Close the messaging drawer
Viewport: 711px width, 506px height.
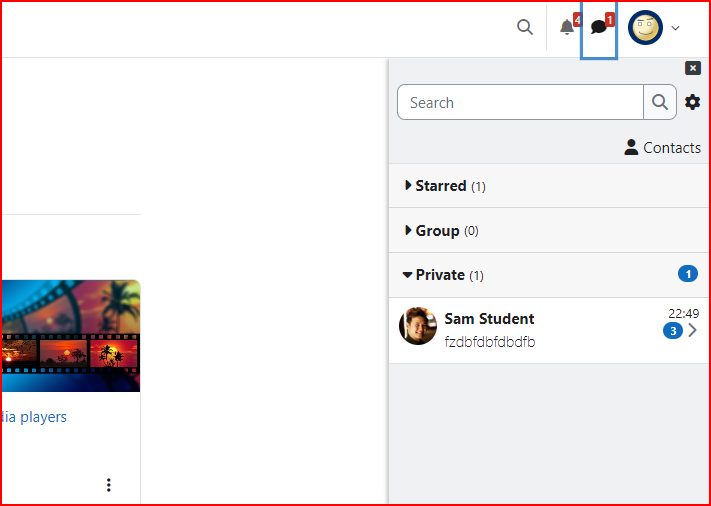click(692, 68)
